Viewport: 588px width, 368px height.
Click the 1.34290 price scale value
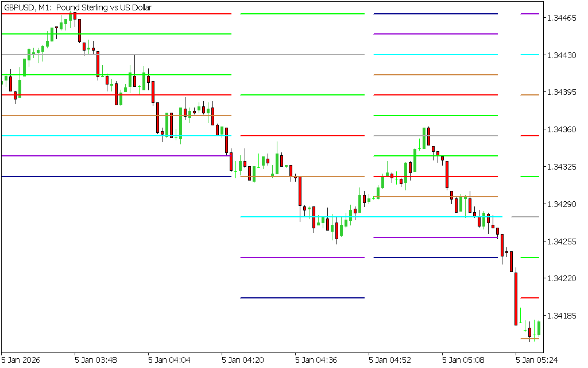pyautogui.click(x=562, y=204)
